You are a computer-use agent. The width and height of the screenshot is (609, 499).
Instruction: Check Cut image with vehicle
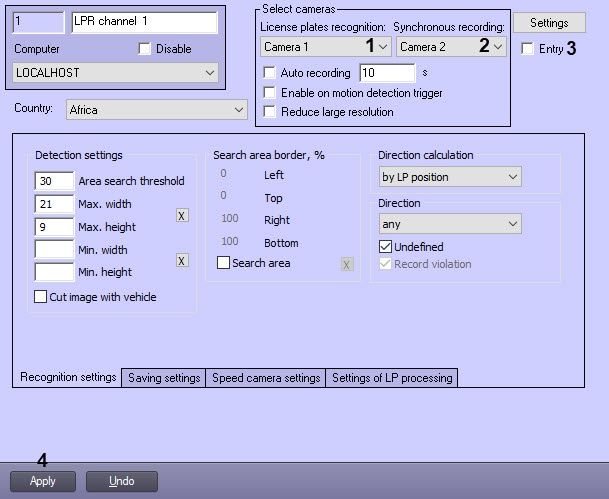(x=41, y=297)
